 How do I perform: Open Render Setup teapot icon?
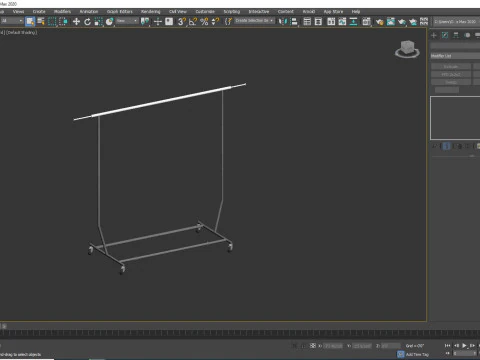[x=379, y=22]
